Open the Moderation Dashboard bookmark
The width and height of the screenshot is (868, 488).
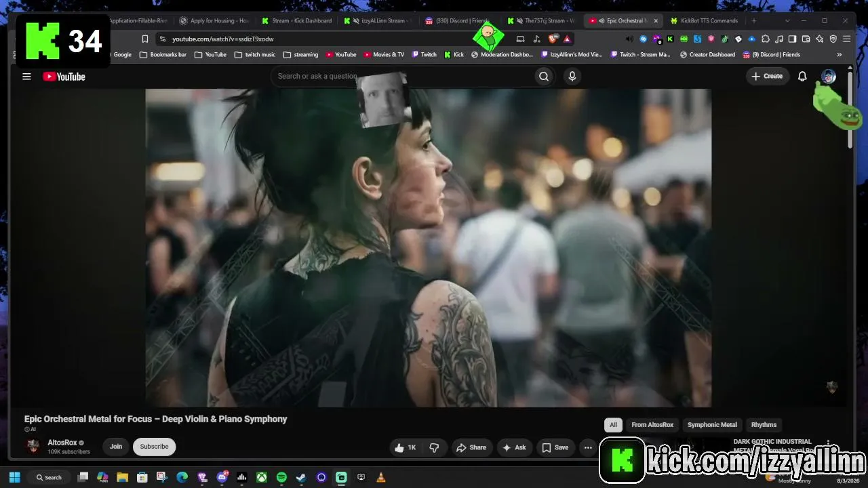tap(502, 55)
